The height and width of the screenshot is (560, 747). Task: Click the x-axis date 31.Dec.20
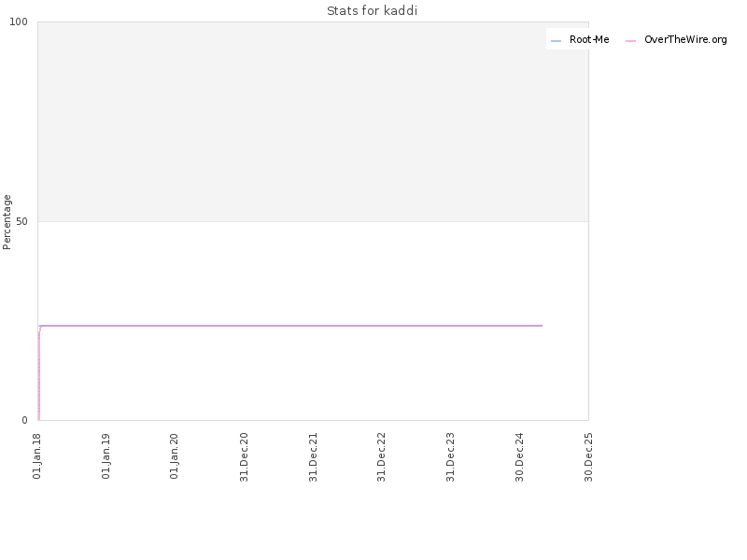click(244, 457)
